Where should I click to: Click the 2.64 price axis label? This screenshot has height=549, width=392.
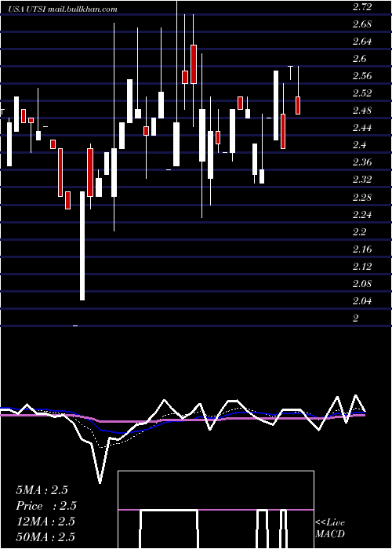362,42
